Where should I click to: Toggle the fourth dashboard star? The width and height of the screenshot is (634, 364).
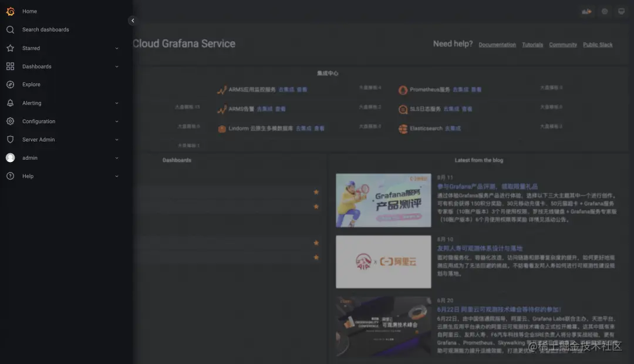pyautogui.click(x=316, y=257)
